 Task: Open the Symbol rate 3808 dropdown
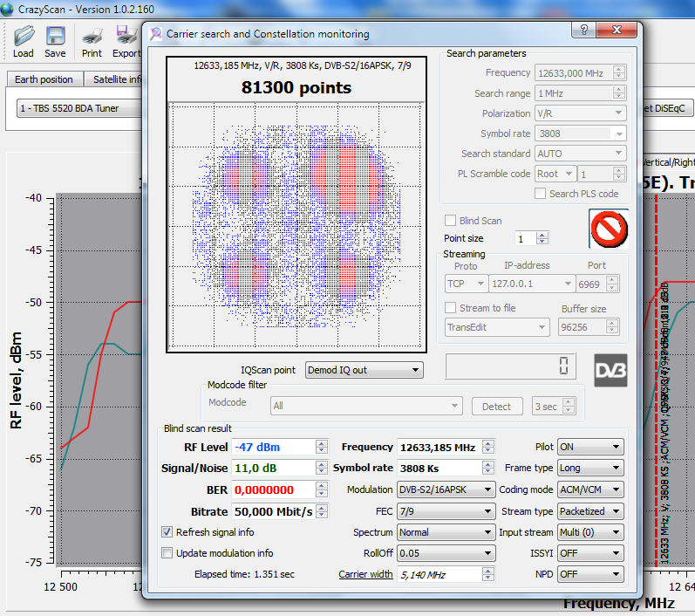click(x=580, y=133)
